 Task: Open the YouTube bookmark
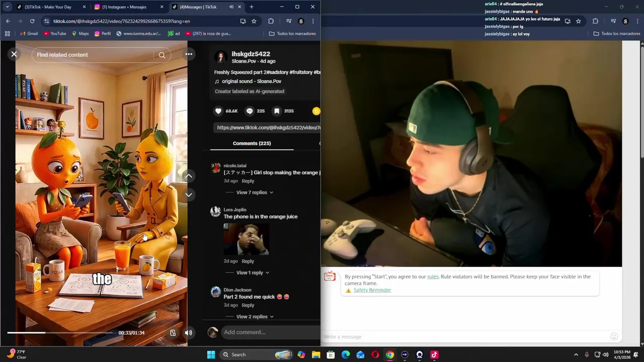55,34
